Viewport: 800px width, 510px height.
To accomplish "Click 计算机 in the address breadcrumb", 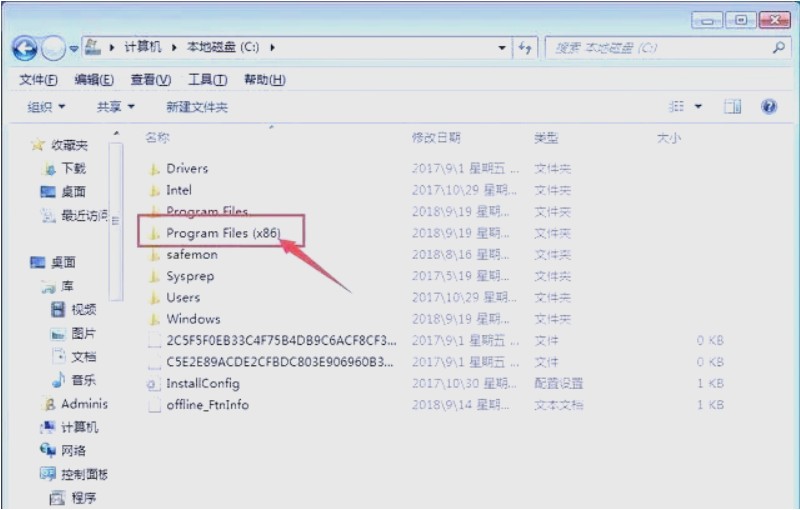I will (143, 47).
